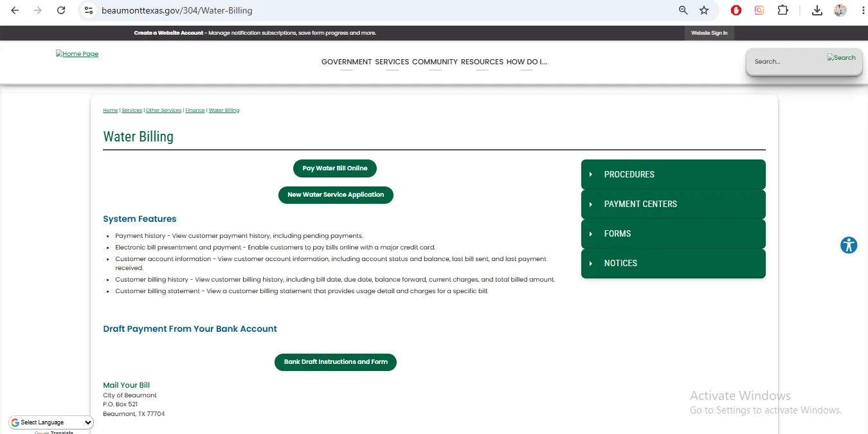Viewport: 868px width, 434px height.
Task: Click the Chrome profile avatar
Action: tap(840, 10)
